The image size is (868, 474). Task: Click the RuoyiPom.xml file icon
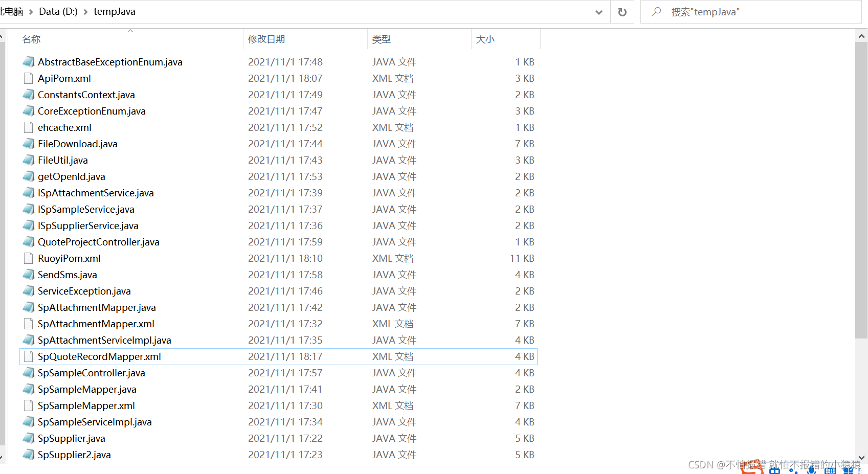pyautogui.click(x=29, y=258)
